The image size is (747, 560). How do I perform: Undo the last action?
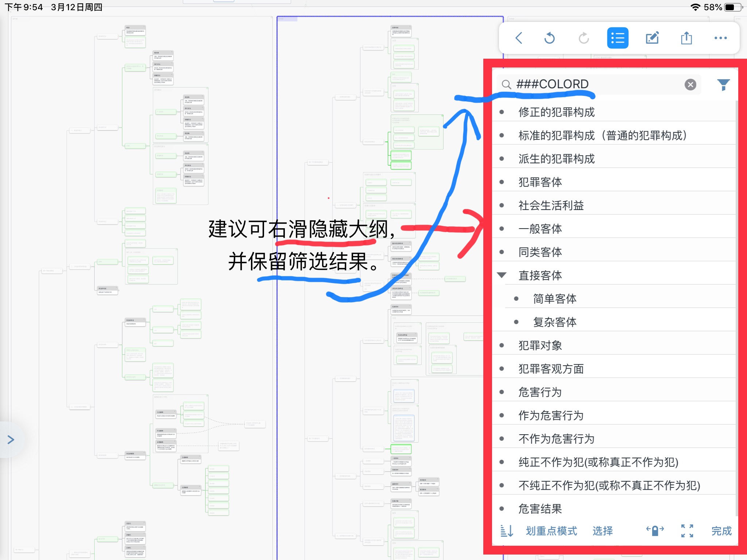[549, 38]
